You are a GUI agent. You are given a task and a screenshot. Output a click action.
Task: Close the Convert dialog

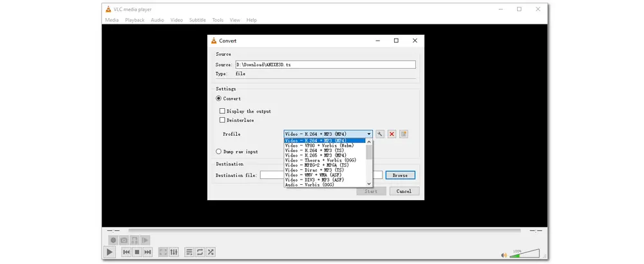tap(415, 41)
